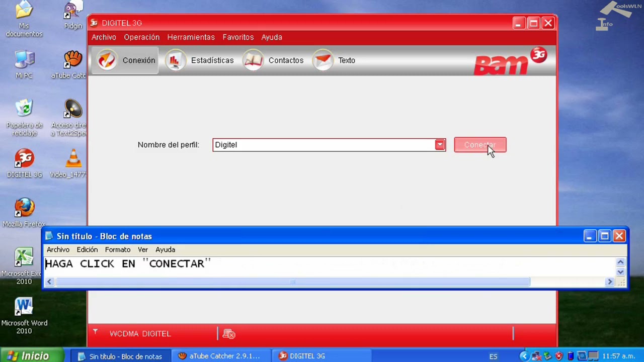The height and width of the screenshot is (362, 644).
Task: Expand the Nombre del perfil dropdown arrow
Action: (x=440, y=145)
